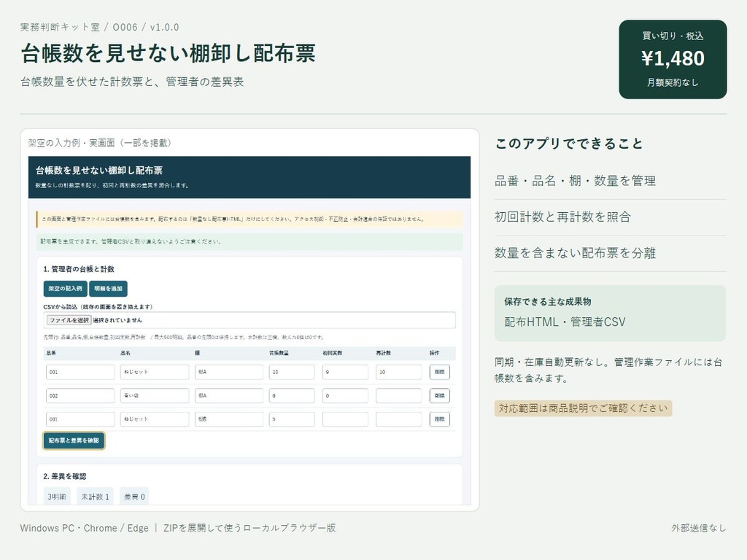Click the dark app header banner title
747x560 pixels.
pyautogui.click(x=99, y=170)
